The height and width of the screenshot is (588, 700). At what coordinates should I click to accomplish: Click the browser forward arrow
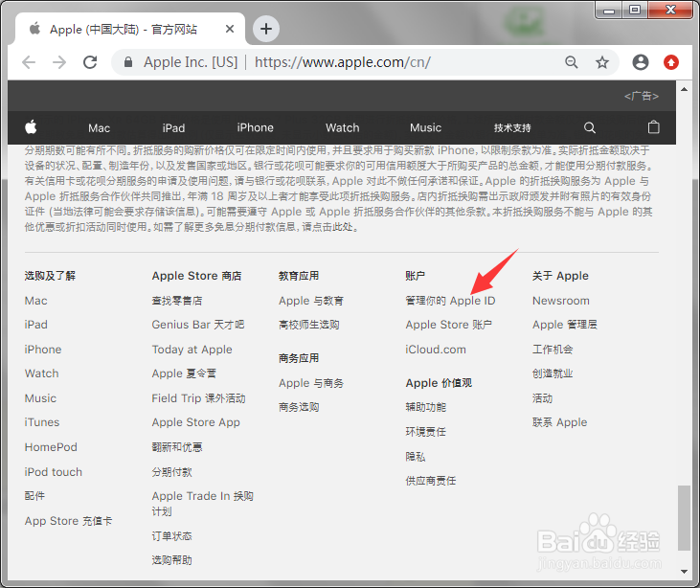[59, 62]
